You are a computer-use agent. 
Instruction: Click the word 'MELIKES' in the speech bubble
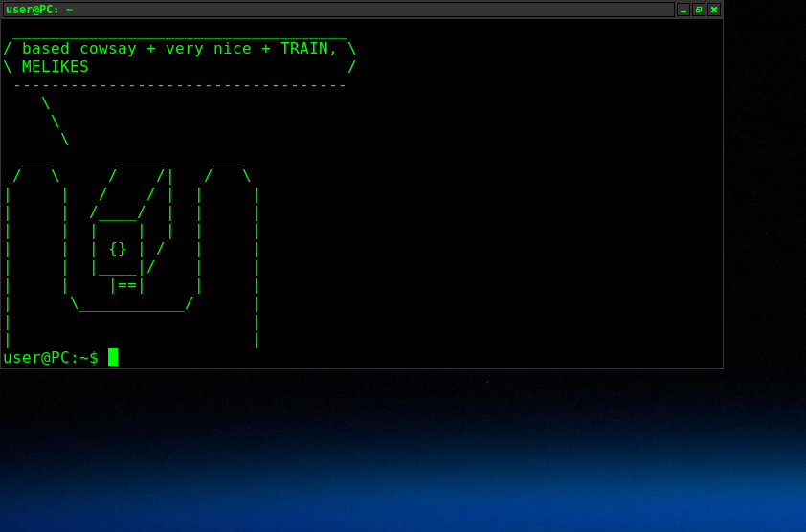(x=55, y=67)
